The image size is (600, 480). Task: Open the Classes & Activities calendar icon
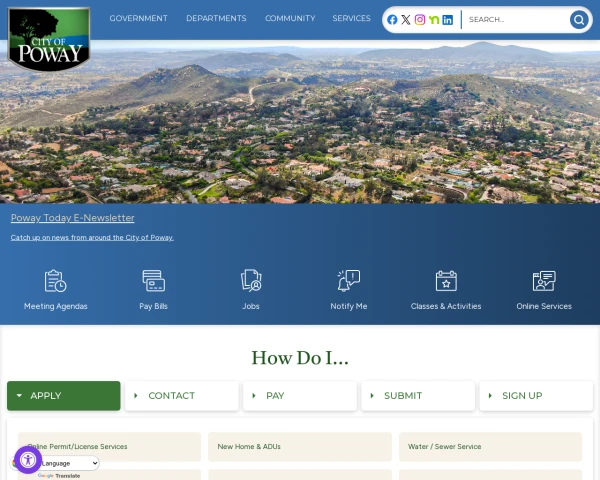446,281
